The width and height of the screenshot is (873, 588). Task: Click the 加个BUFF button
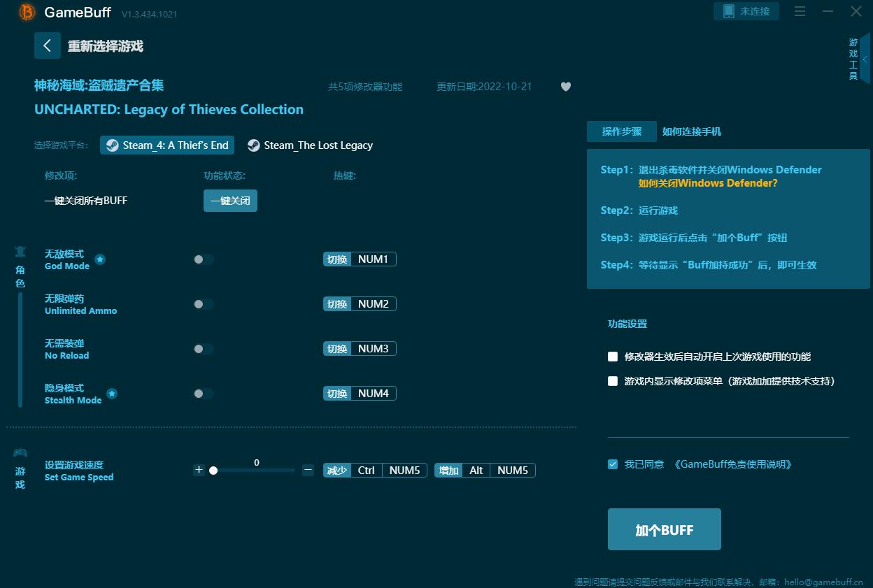point(665,529)
